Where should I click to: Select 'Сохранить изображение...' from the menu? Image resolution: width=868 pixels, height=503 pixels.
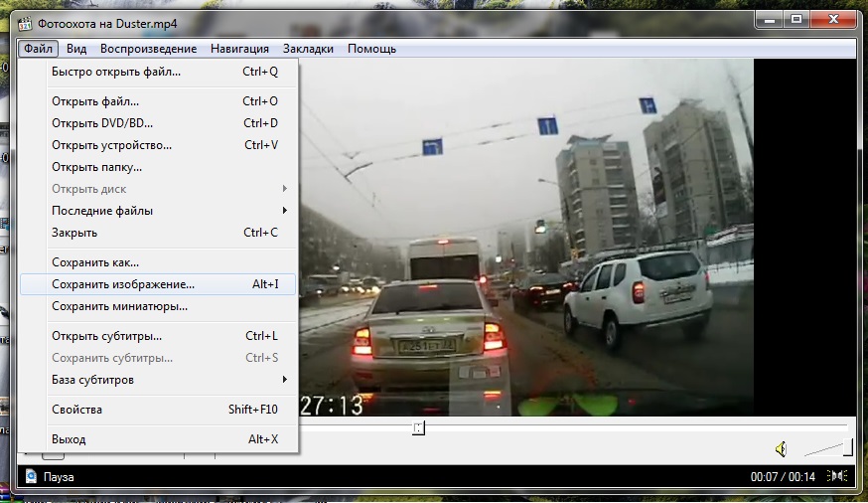(123, 284)
